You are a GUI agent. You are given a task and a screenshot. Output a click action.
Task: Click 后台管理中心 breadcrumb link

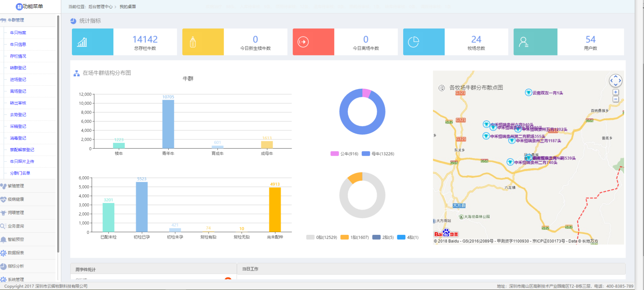coord(100,7)
